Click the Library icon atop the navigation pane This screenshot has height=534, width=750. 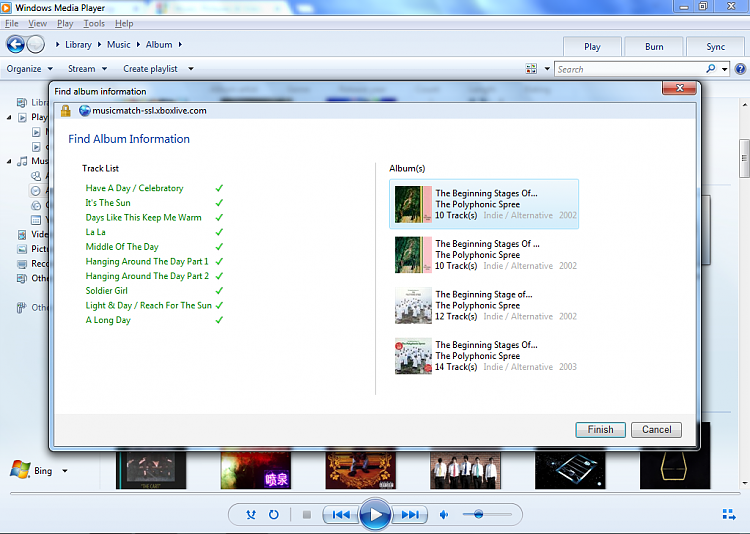click(22, 102)
